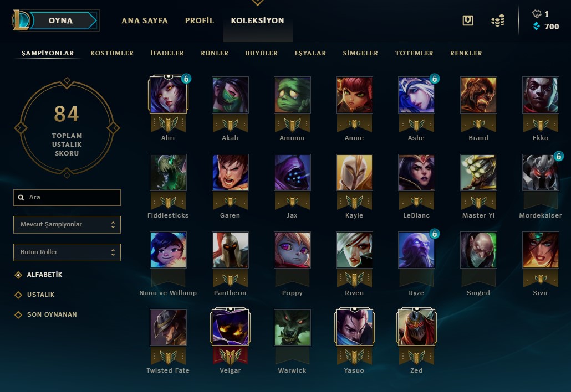Open the Mevcut Şampiyonlar dropdown
Image resolution: width=571 pixels, height=392 pixels.
tap(67, 225)
